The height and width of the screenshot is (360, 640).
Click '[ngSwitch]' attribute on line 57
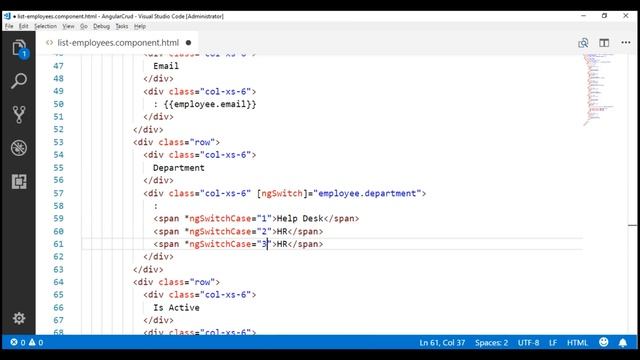tap(282, 193)
